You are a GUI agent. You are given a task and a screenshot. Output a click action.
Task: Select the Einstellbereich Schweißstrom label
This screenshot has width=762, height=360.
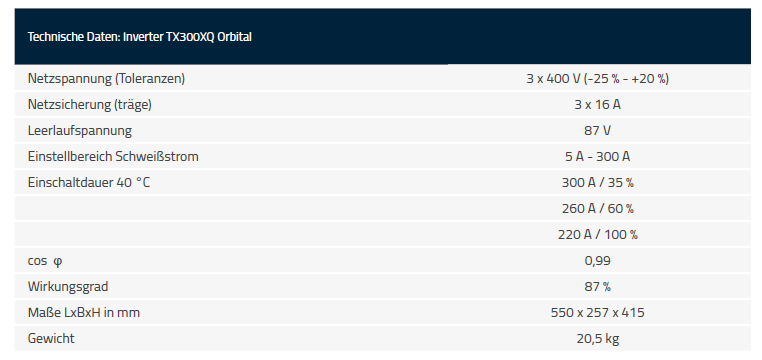[113, 157]
